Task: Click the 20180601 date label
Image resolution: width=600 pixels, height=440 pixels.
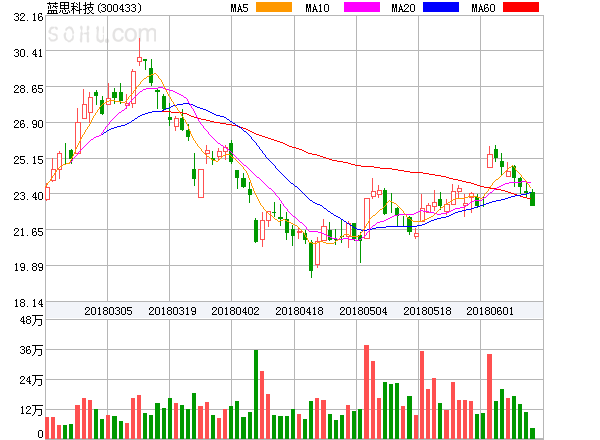Action: click(x=490, y=311)
